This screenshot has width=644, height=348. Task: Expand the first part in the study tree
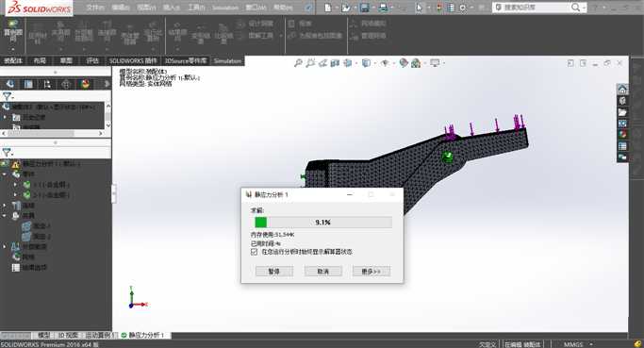point(16,185)
